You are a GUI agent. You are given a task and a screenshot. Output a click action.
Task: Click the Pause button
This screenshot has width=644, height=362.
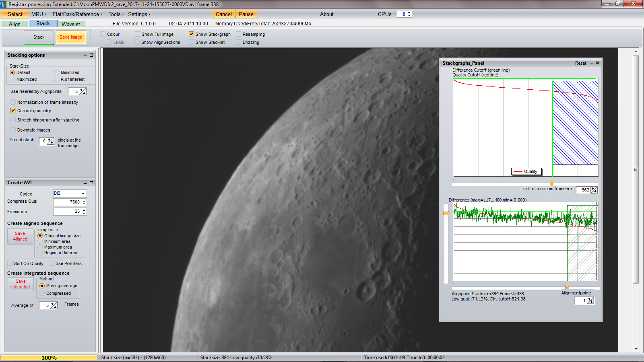pyautogui.click(x=246, y=14)
